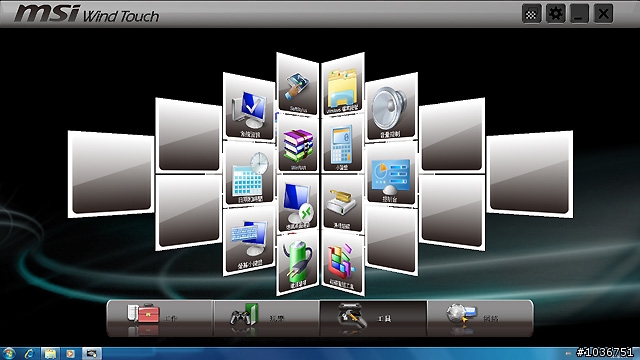Select the Tools tab with toolbox
The image size is (640, 360).
pos(373,318)
